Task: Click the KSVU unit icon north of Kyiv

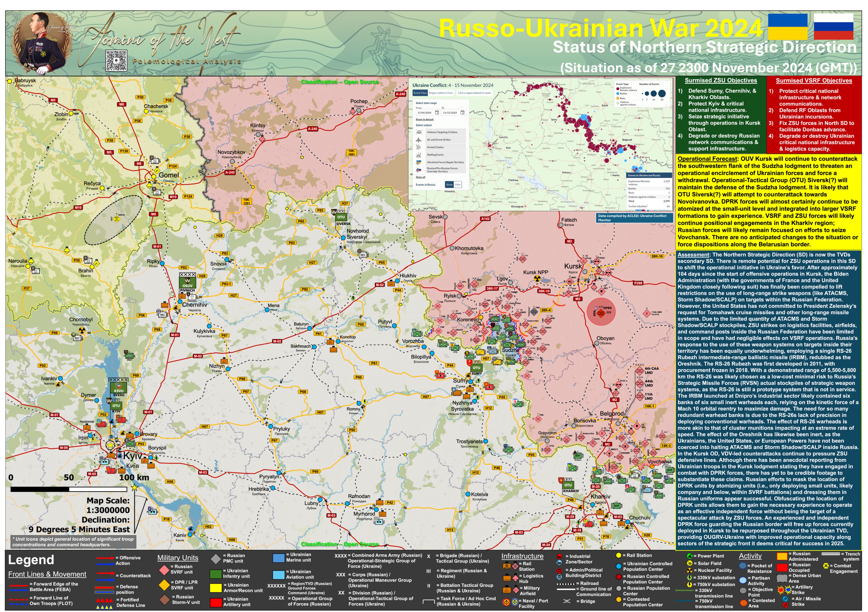Action: tap(118, 388)
